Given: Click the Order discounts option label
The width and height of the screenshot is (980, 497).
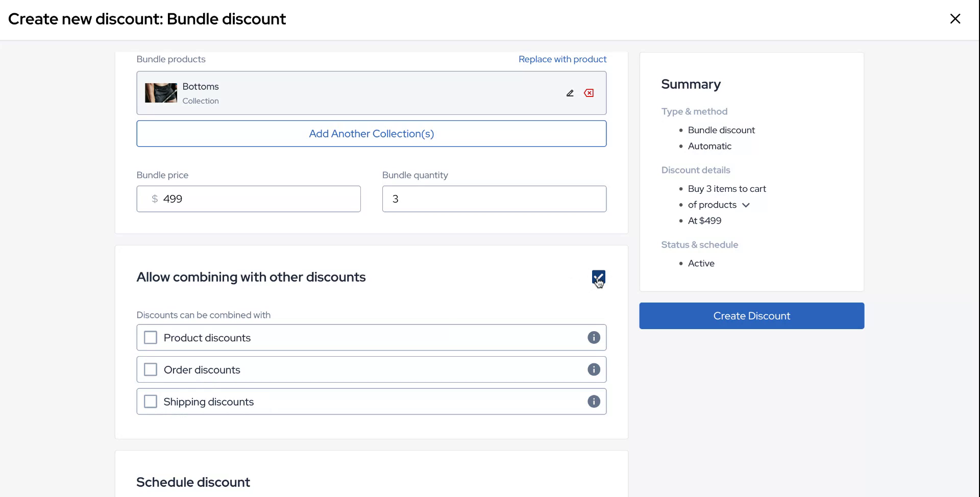Looking at the screenshot, I should 202,370.
